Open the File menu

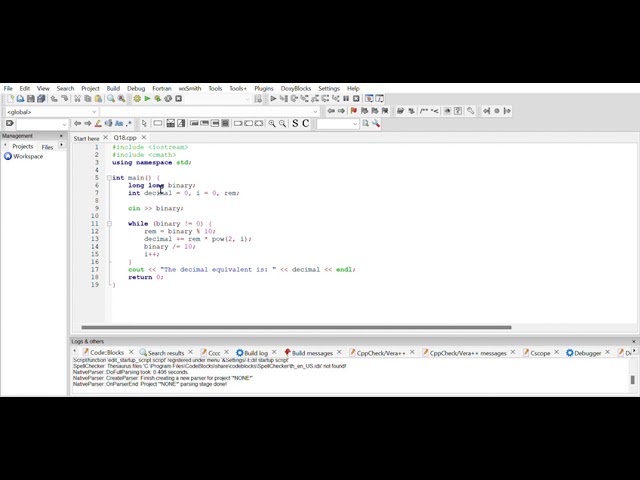coord(8,88)
